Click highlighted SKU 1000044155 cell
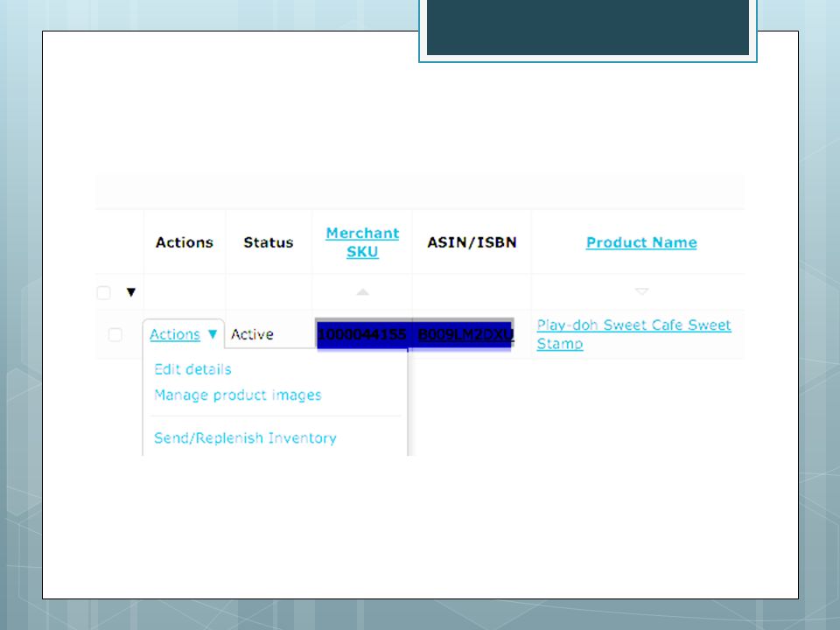This screenshot has height=630, width=840. point(361,334)
